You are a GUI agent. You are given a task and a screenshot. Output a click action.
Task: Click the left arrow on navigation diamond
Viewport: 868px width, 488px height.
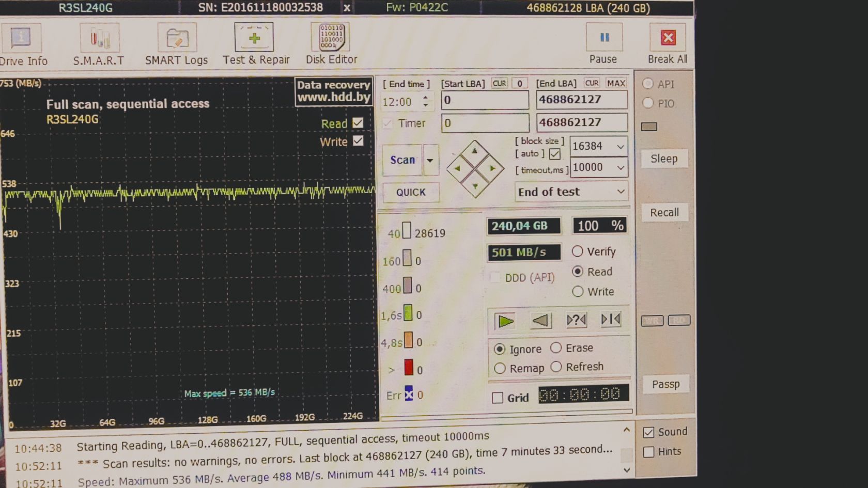coord(457,168)
